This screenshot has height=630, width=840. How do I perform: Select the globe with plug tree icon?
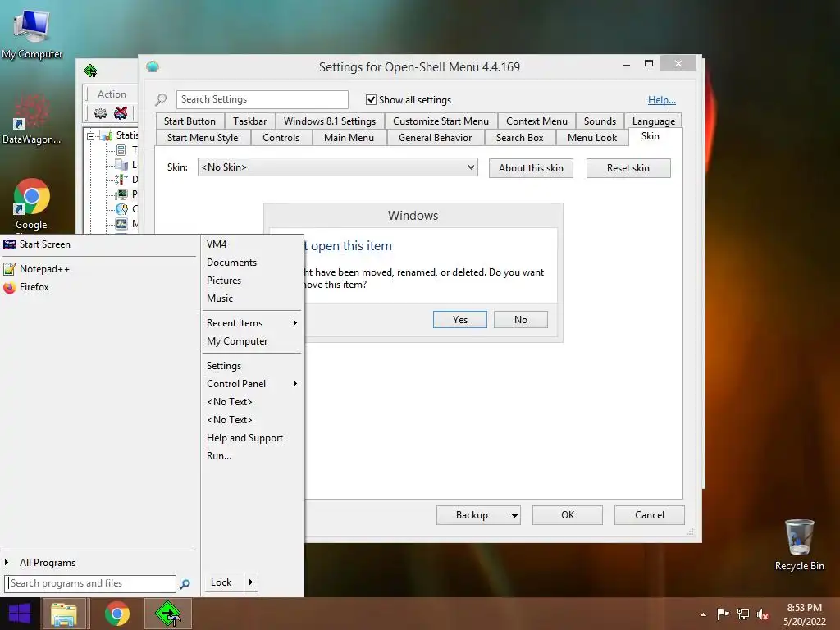pyautogui.click(x=121, y=209)
